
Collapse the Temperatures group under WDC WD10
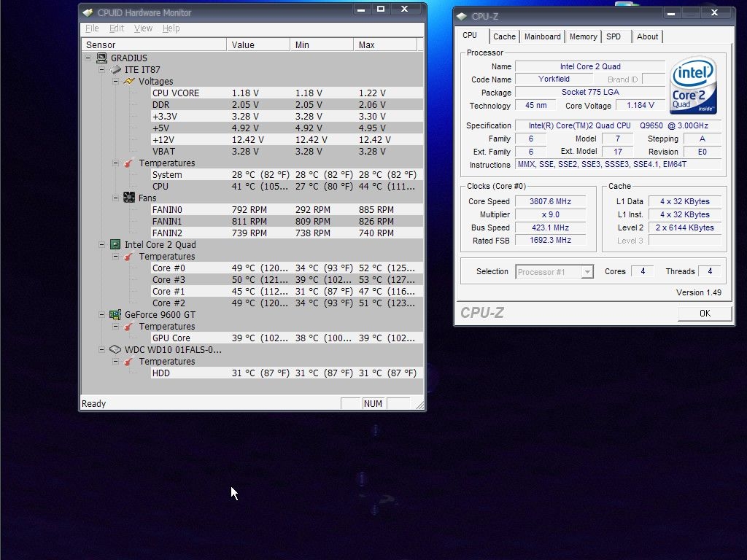tap(116, 362)
